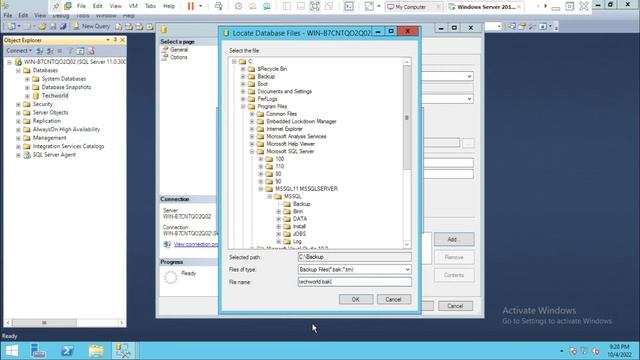Select the Backup folder under MSSQL
640x360 pixels.
coord(301,204)
